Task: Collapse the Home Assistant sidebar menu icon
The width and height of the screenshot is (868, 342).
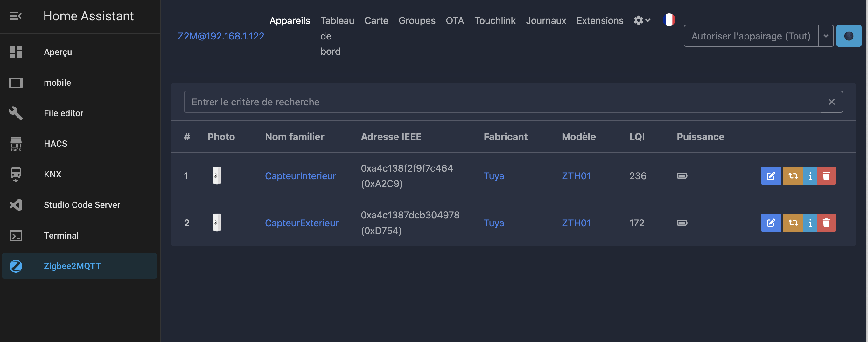Action: (x=16, y=16)
